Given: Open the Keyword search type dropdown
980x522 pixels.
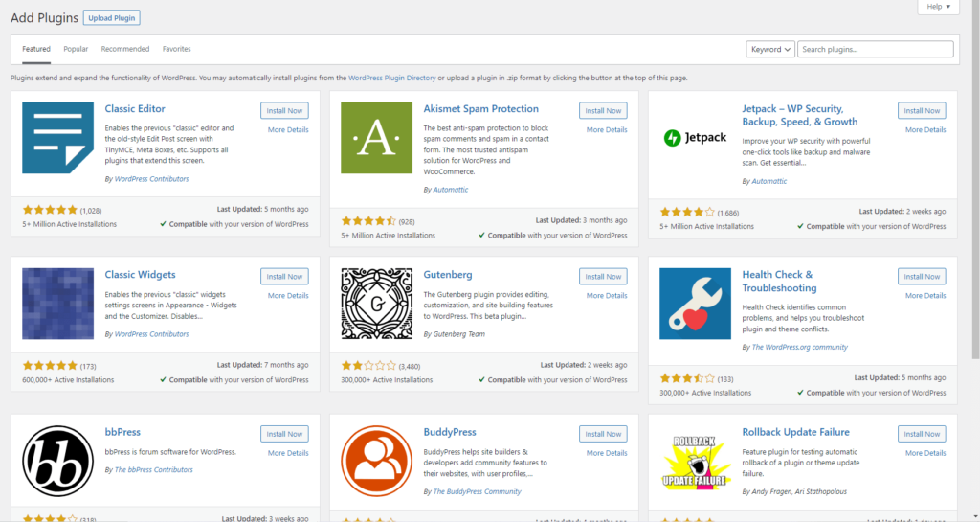Looking at the screenshot, I should coord(770,49).
